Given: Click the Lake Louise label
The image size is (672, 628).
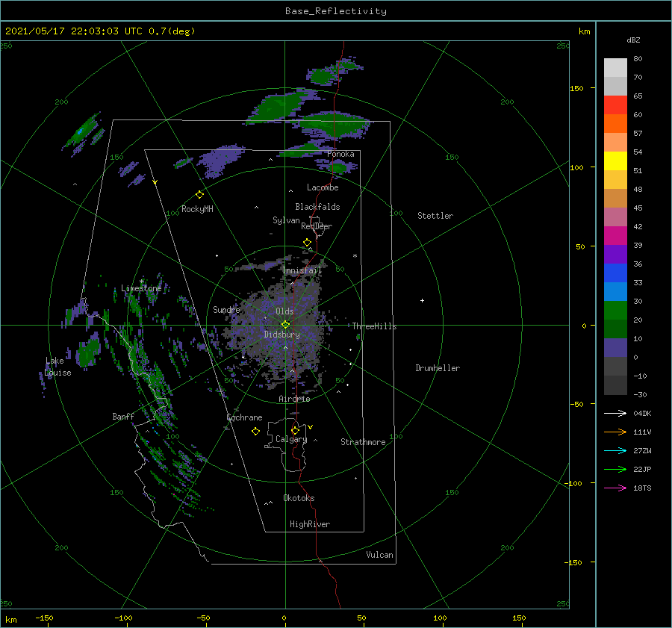Looking at the screenshot, I should tap(57, 367).
